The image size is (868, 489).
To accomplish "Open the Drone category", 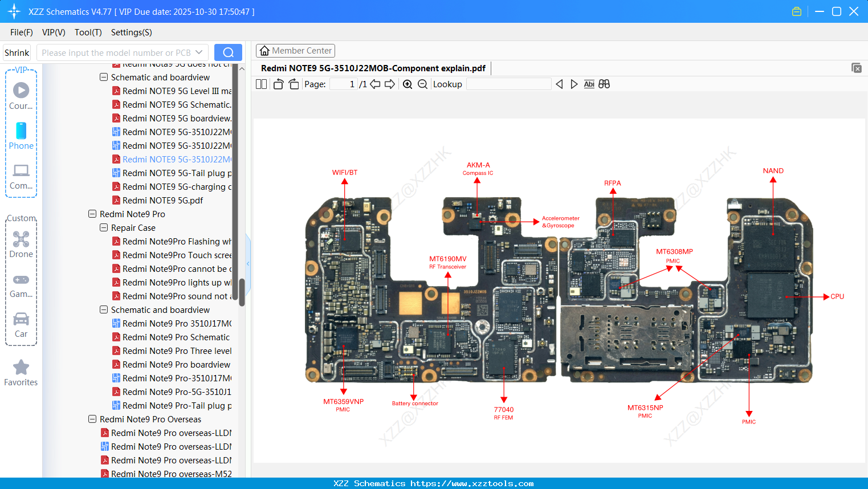I will [21, 244].
